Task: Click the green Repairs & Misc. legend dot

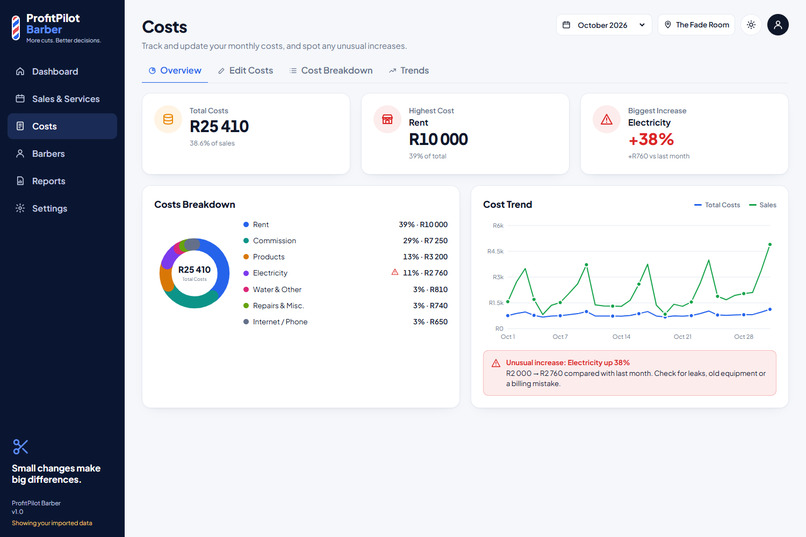Action: pos(246,306)
